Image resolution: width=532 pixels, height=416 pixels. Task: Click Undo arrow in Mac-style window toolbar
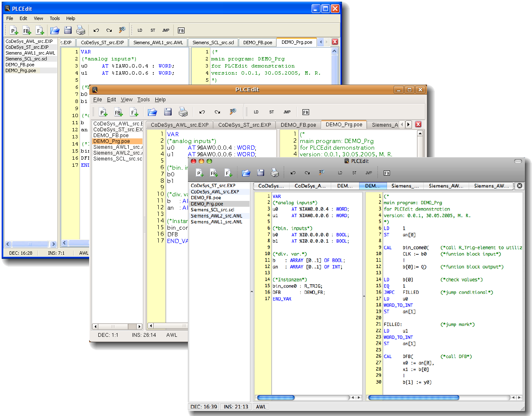[293, 173]
